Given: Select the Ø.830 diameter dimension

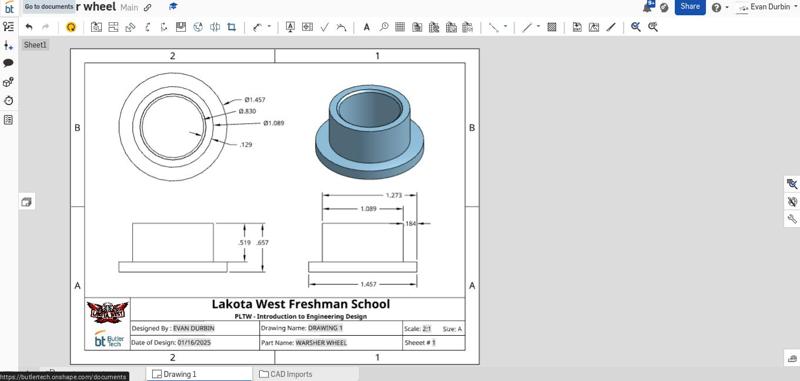Looking at the screenshot, I should coord(247,111).
